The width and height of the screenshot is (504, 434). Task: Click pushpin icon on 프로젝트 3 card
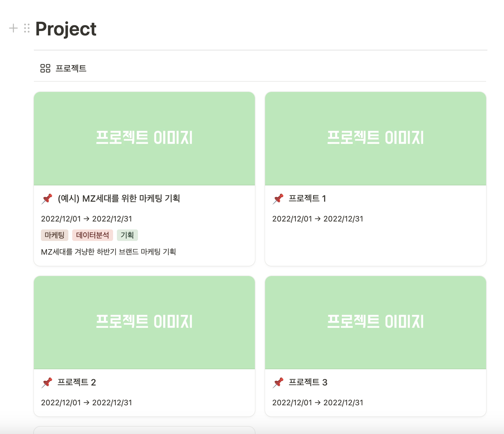click(278, 383)
